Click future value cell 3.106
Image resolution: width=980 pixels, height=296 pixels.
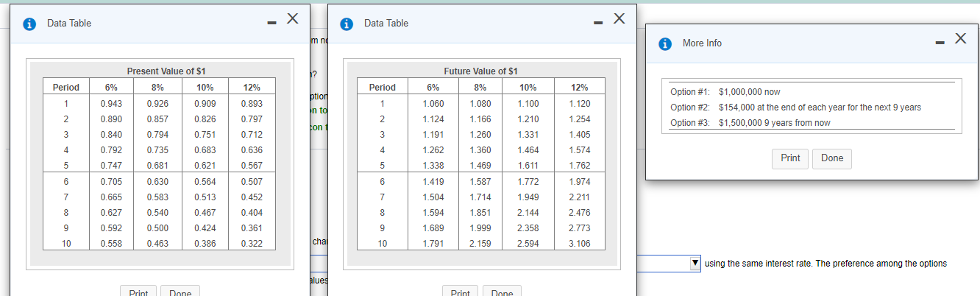pos(579,244)
